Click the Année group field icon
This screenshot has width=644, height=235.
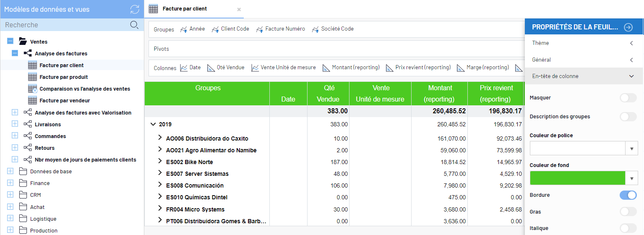point(183,29)
